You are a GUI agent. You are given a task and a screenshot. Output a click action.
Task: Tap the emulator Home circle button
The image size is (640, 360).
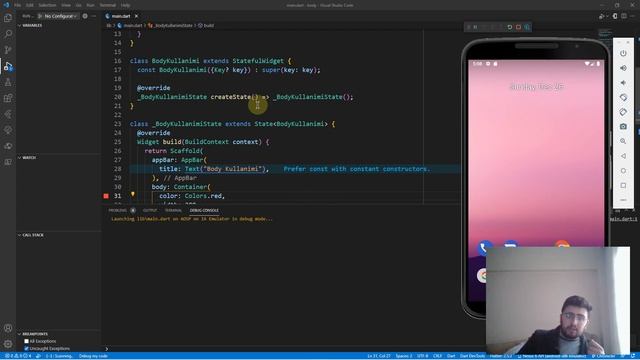[x=623, y=171]
